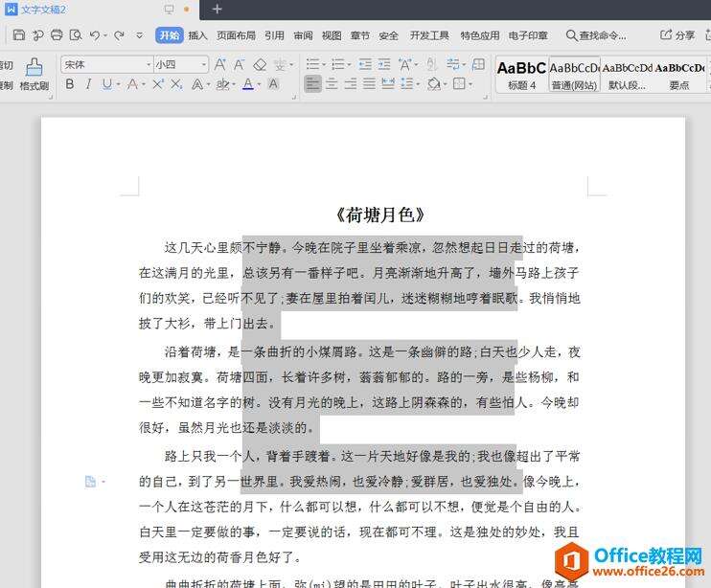Click the new tab plus button
Viewport: 711px width, 588px height.
(217, 9)
